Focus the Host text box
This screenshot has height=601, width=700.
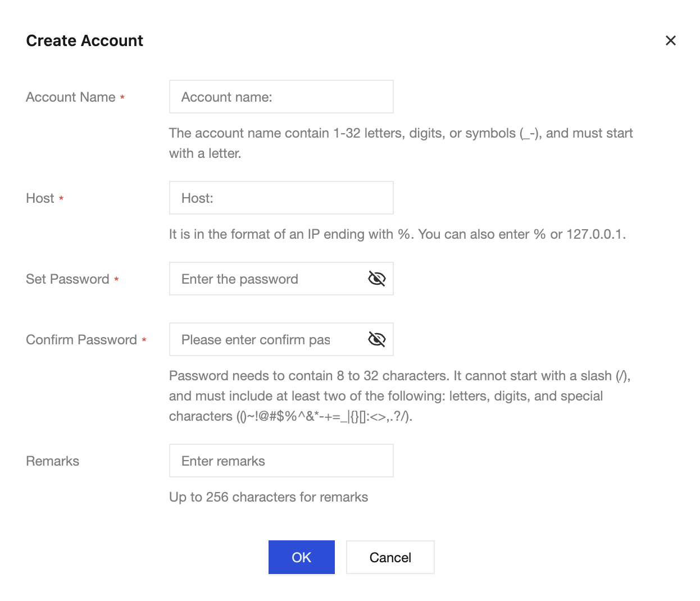click(281, 198)
